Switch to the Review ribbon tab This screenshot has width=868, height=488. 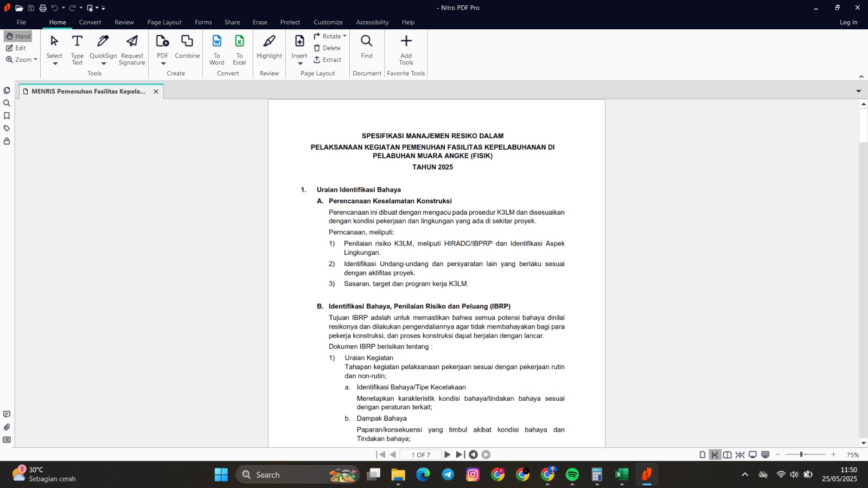click(124, 22)
